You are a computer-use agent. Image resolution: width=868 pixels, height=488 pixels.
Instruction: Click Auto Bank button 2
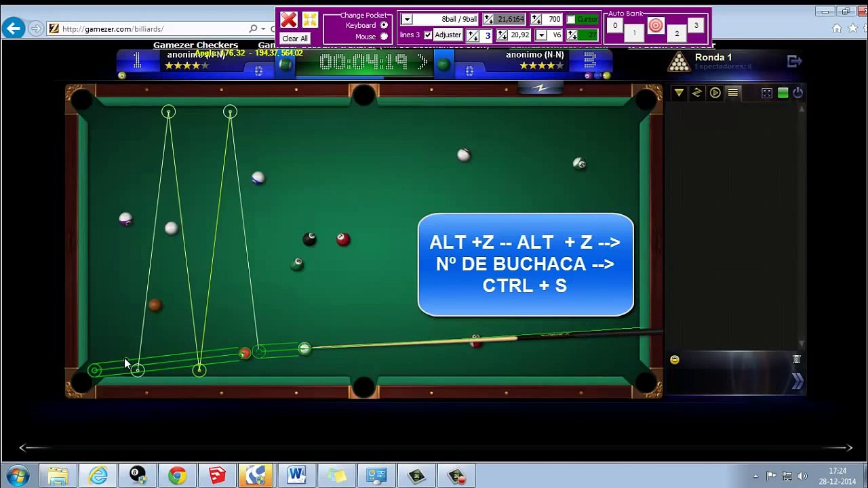click(676, 33)
